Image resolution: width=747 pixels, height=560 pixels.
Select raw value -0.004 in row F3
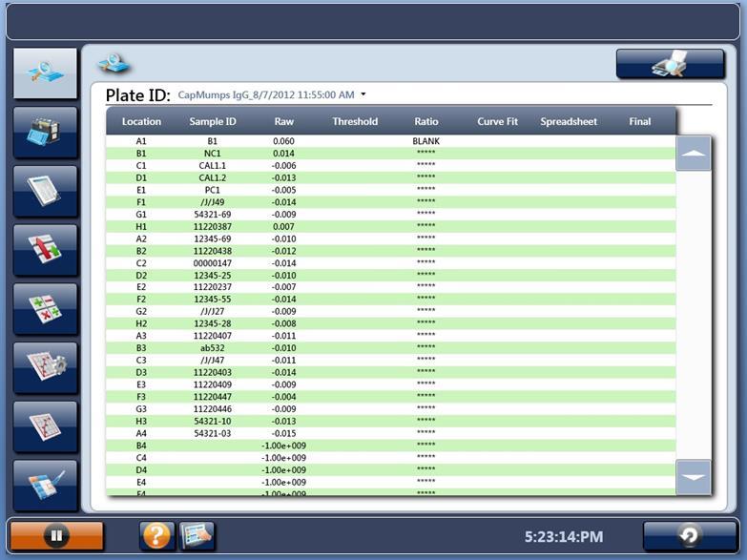point(284,397)
